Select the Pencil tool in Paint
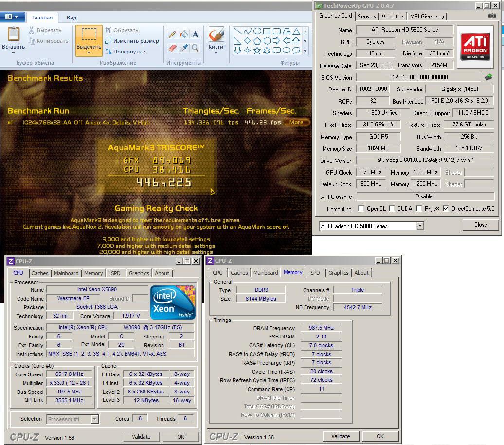Viewport: 504px width, 445px height. click(172, 35)
